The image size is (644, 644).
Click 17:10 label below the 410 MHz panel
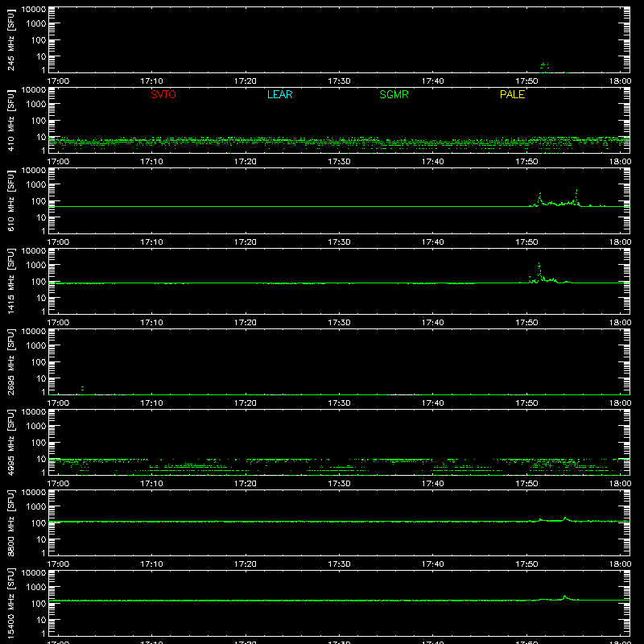click(x=151, y=162)
